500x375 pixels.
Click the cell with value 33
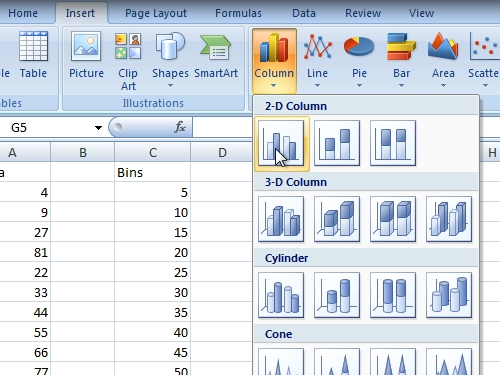click(x=25, y=292)
